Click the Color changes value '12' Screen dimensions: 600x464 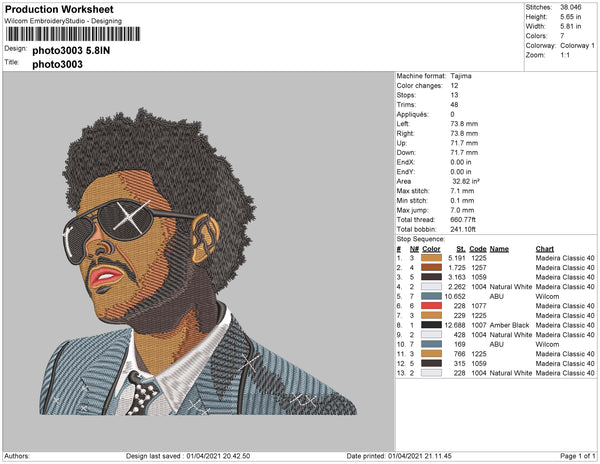click(454, 86)
